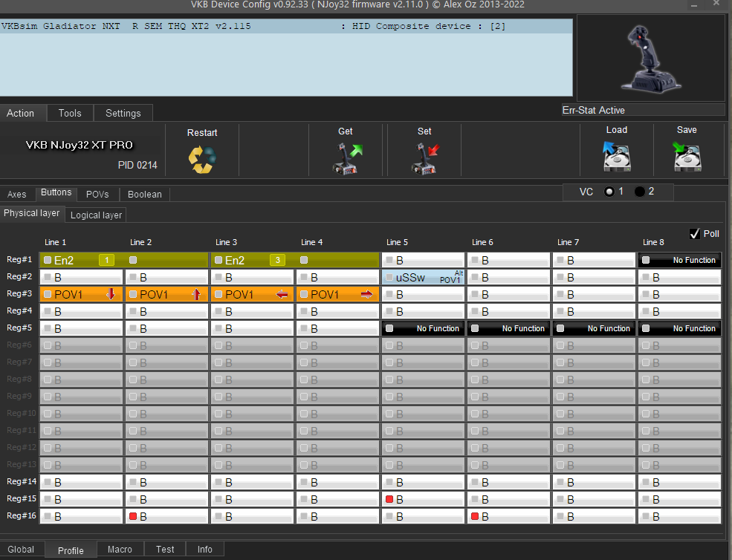The image size is (732, 560).
Task: Open the Test bottom tab
Action: tap(165, 550)
